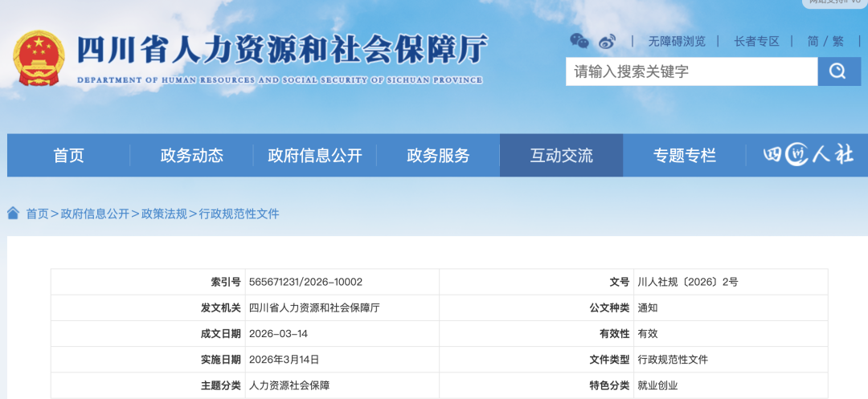Click the 主题分类 label cell

pos(149,385)
